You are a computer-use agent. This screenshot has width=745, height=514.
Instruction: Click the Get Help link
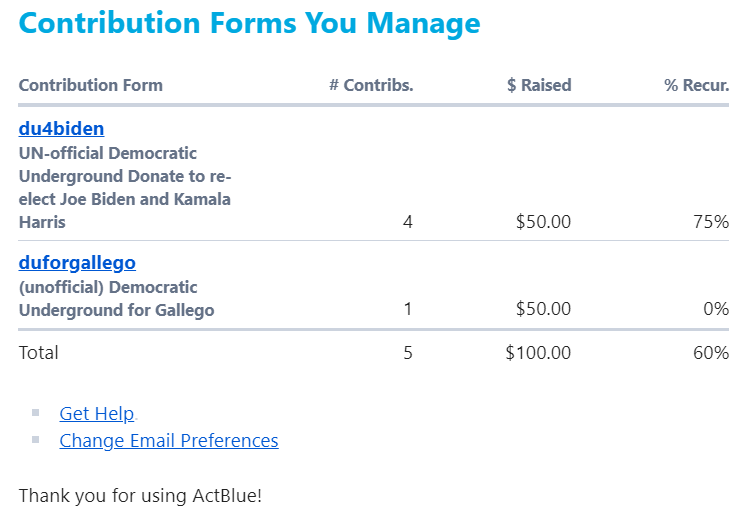tap(96, 414)
